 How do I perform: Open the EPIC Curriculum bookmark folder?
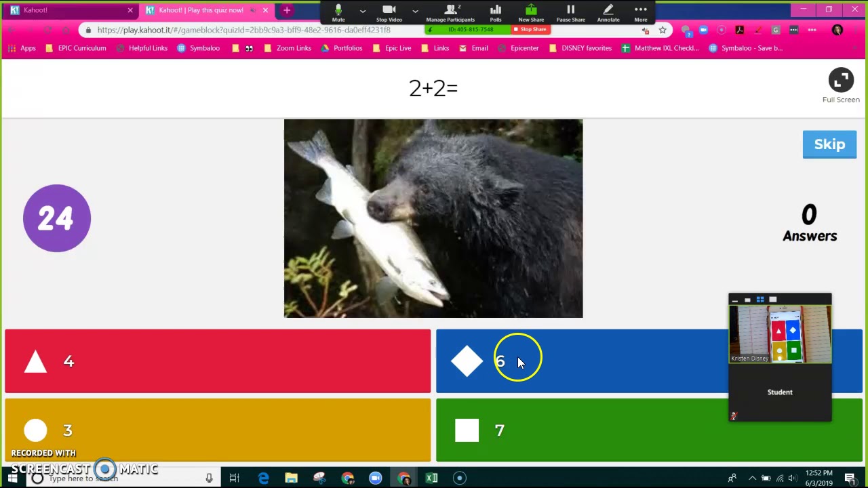pyautogui.click(x=75, y=48)
